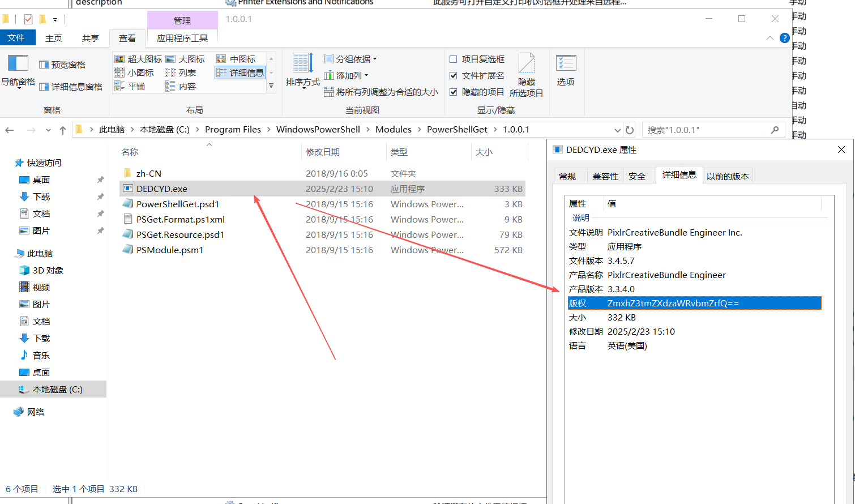855x504 pixels.
Task: Expand the layout gallery more arrow
Action: click(x=271, y=86)
